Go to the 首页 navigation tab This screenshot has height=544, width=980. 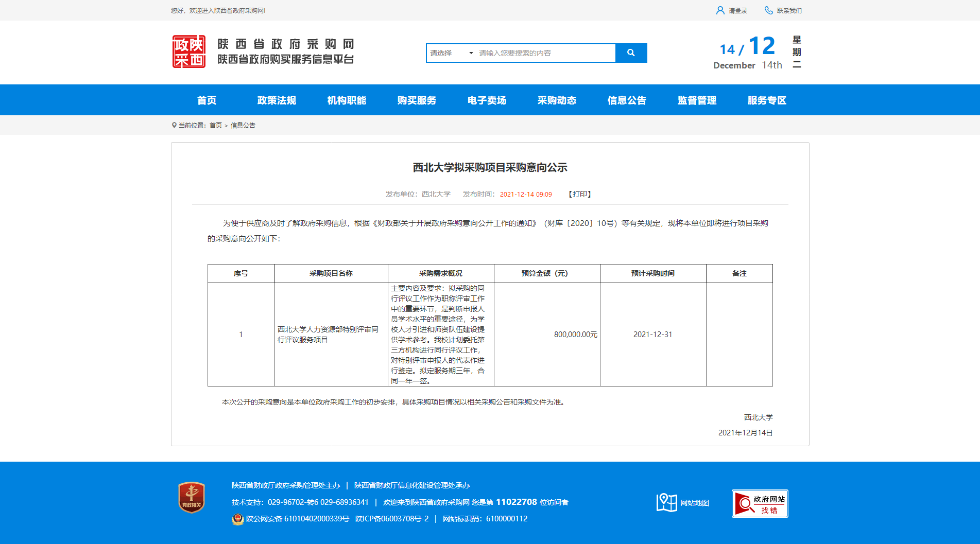point(207,100)
